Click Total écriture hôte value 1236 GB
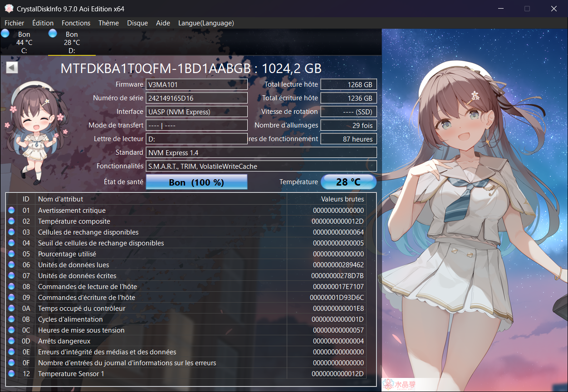 [x=348, y=98]
